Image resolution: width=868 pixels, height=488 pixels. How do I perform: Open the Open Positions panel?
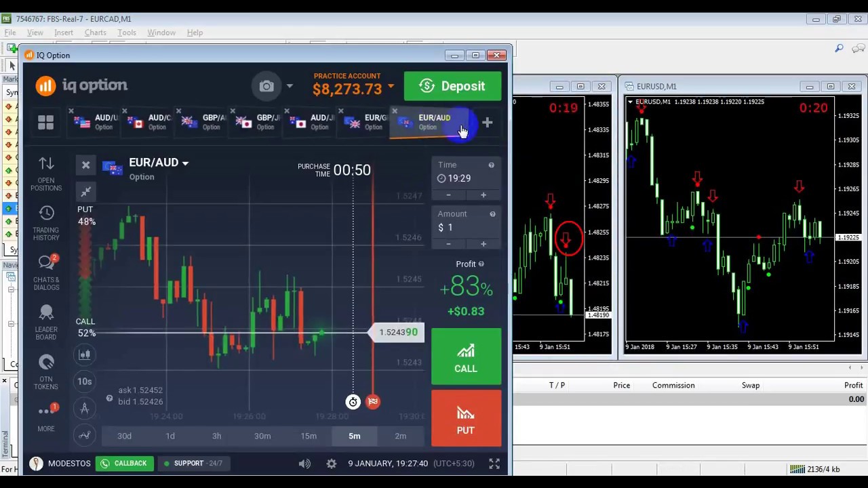point(46,174)
